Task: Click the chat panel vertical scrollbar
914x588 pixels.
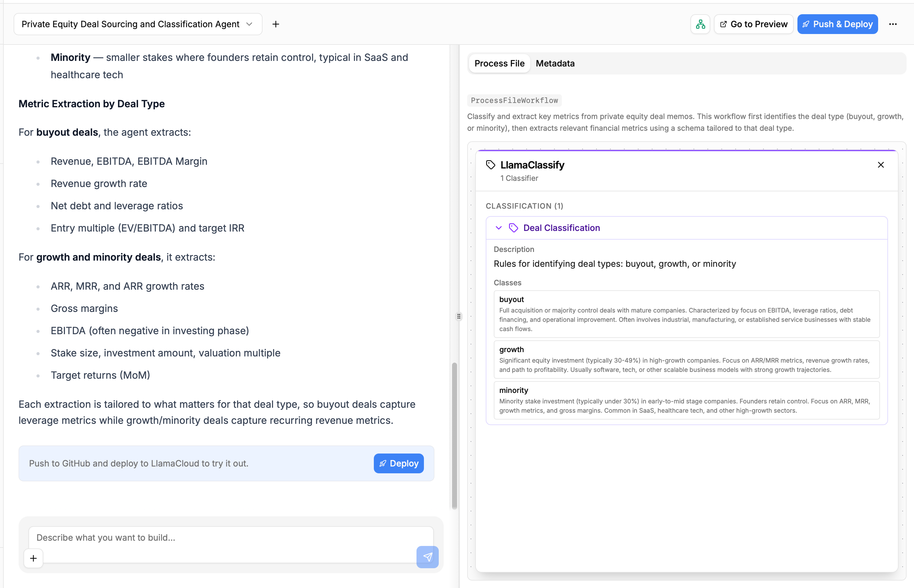Action: pos(454,435)
